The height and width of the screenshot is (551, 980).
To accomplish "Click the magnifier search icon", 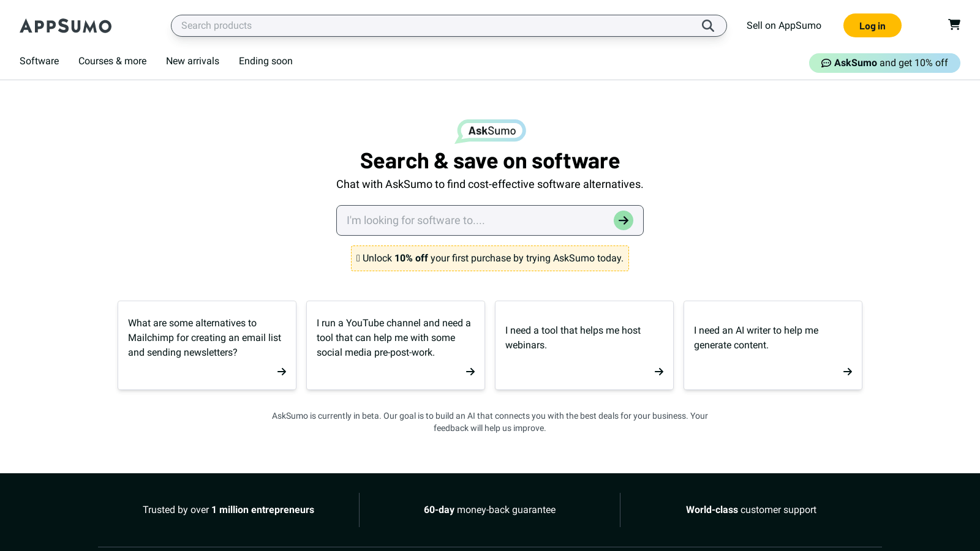I will (708, 26).
